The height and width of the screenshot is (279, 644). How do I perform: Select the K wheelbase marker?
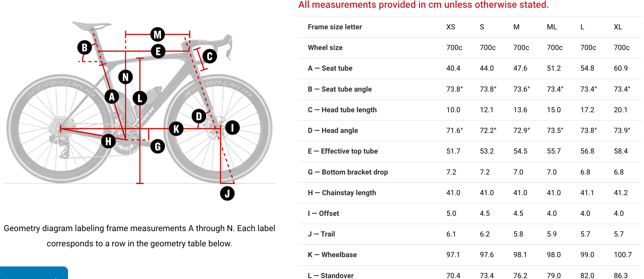click(176, 129)
